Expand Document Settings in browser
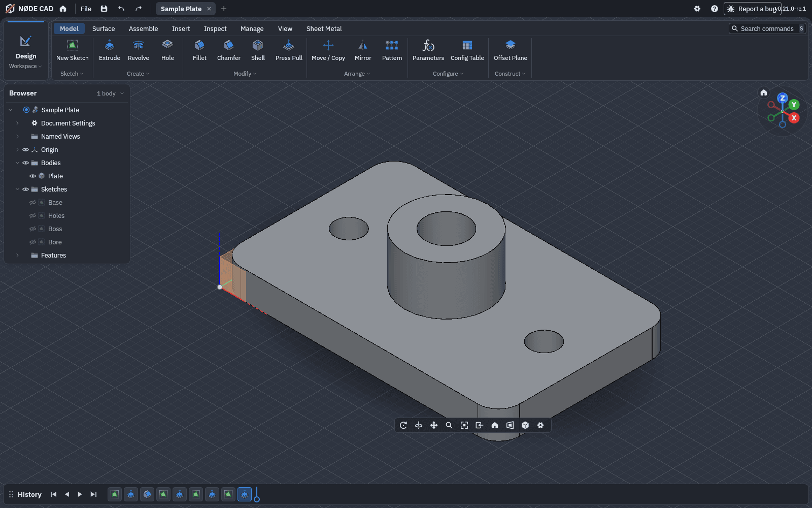Screen dimensions: 812x508 pyautogui.click(x=17, y=123)
